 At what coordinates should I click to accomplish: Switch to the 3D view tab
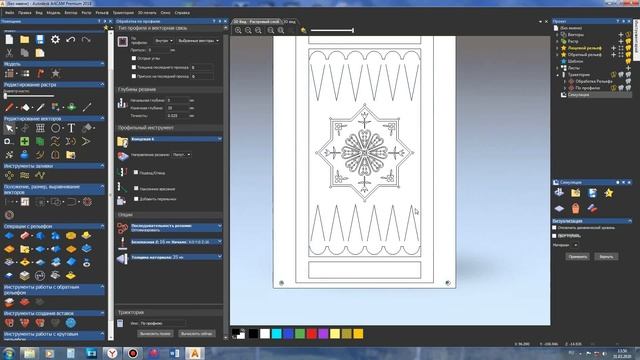(289, 22)
